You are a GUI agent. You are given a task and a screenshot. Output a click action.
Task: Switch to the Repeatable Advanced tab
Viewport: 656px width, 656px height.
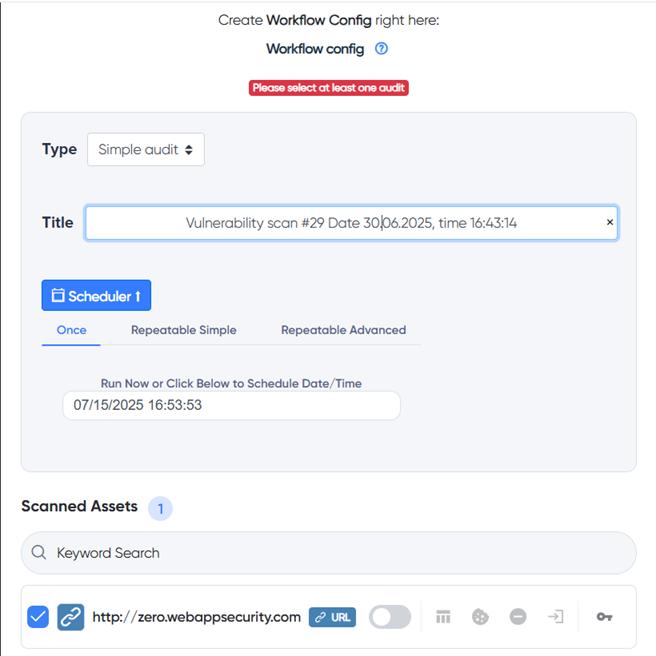click(343, 330)
